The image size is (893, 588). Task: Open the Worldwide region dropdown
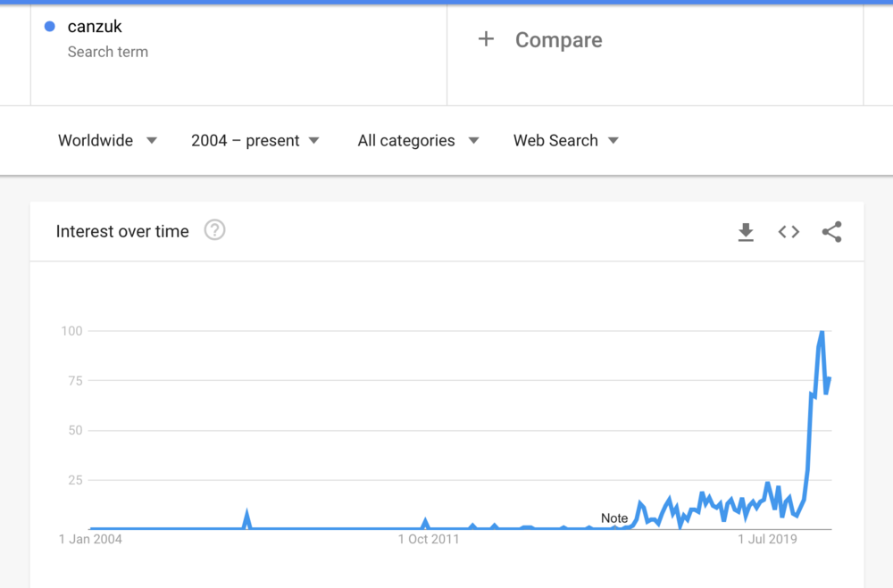(x=107, y=141)
